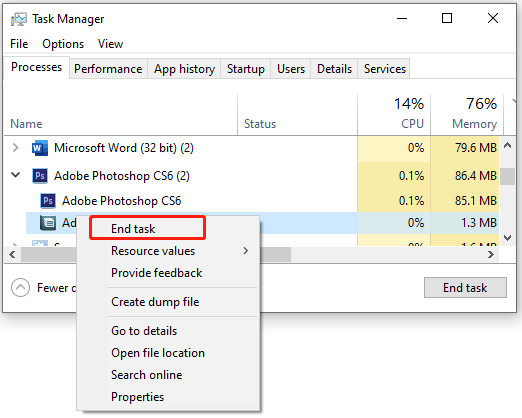
Task: Select Open file location menu entry
Action: tap(158, 353)
